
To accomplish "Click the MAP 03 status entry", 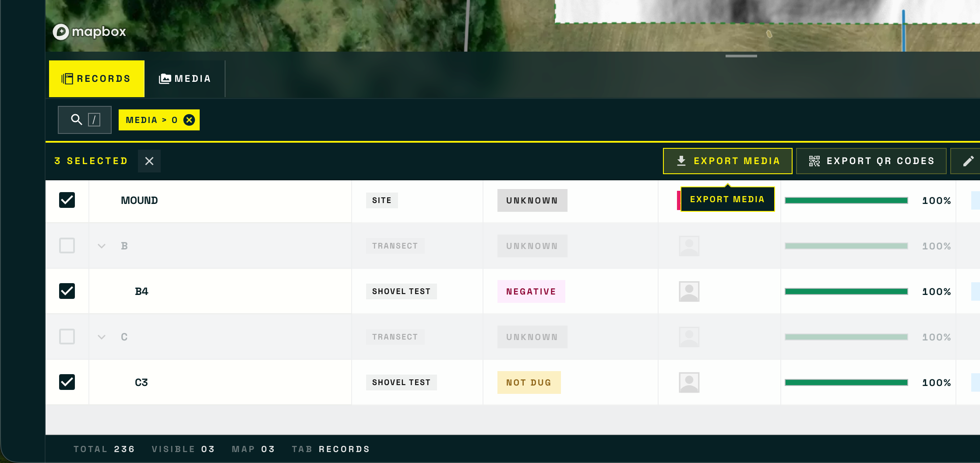I will [253, 449].
